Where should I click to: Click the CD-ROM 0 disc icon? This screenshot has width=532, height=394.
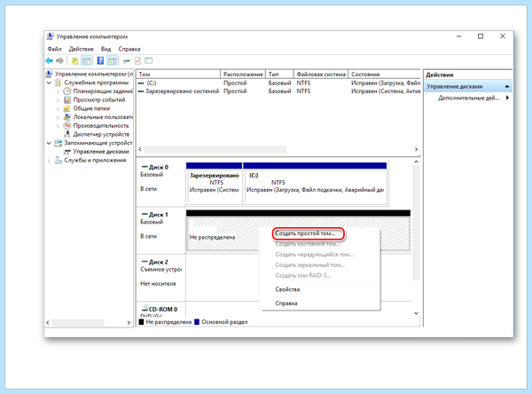pos(145,309)
